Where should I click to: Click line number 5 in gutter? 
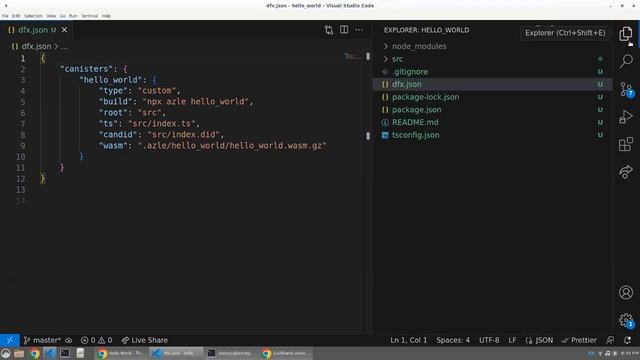[23, 102]
